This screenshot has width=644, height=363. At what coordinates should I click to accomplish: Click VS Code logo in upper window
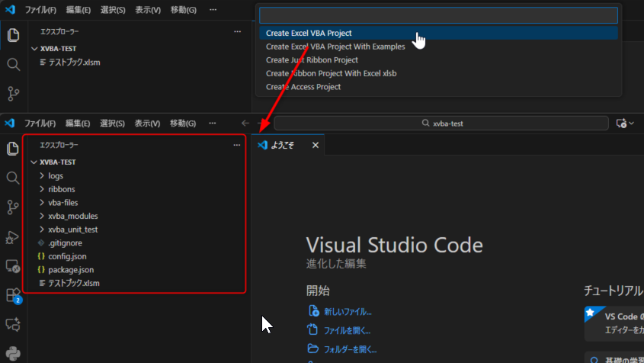[10, 9]
